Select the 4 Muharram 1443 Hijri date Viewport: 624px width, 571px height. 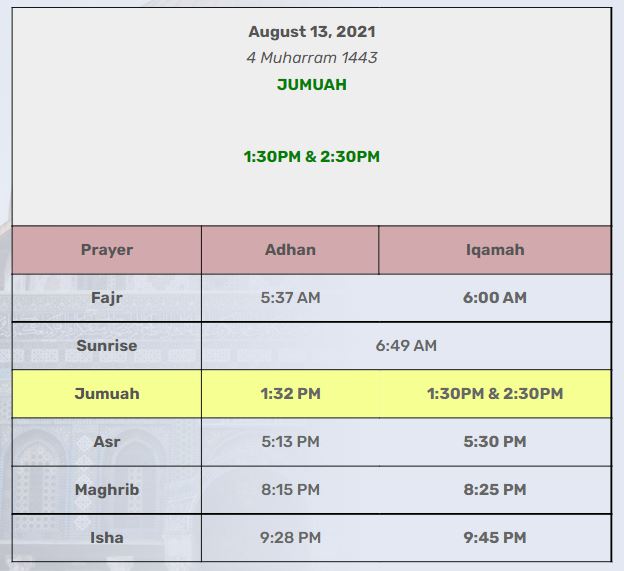pyautogui.click(x=312, y=58)
